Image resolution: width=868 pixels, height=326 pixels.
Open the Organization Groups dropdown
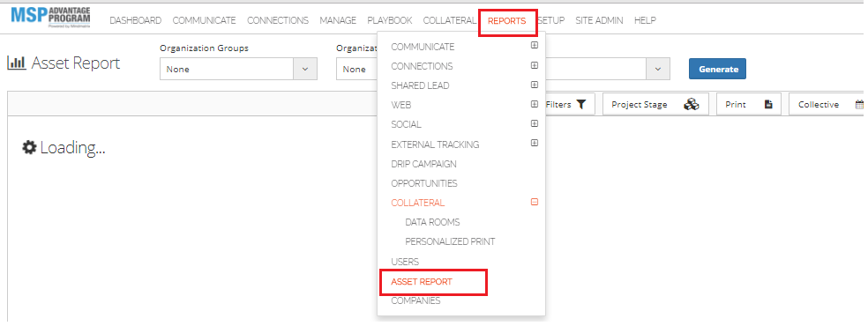pos(238,69)
